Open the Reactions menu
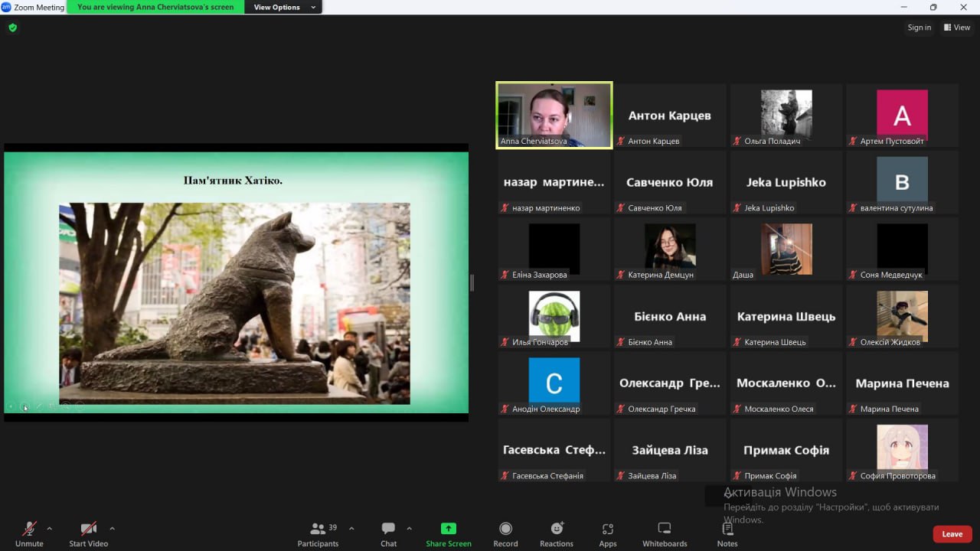Viewport: 980px width, 551px height. pos(557,529)
